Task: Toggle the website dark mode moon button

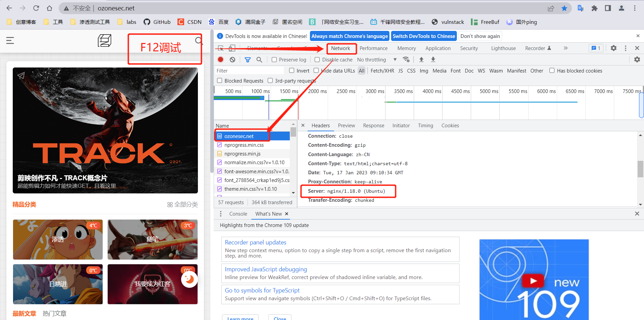Action: coord(190,279)
